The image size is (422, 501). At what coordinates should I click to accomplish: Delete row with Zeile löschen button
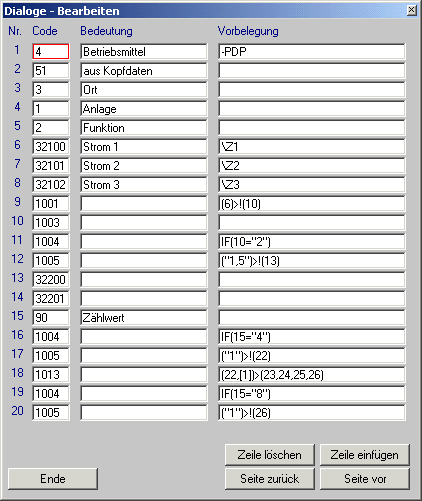click(x=270, y=455)
